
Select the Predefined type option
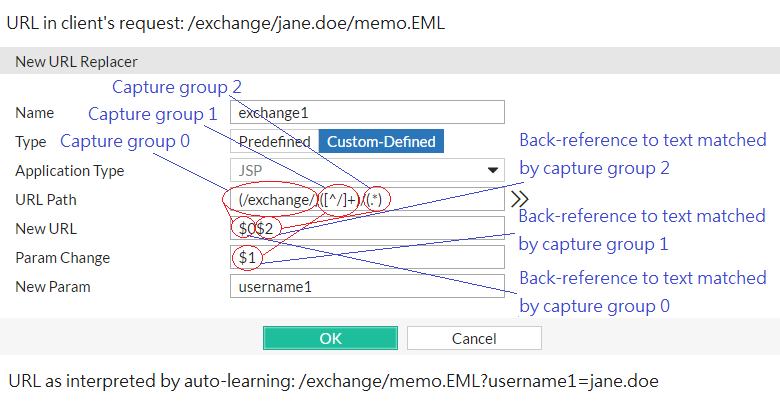pos(274,142)
